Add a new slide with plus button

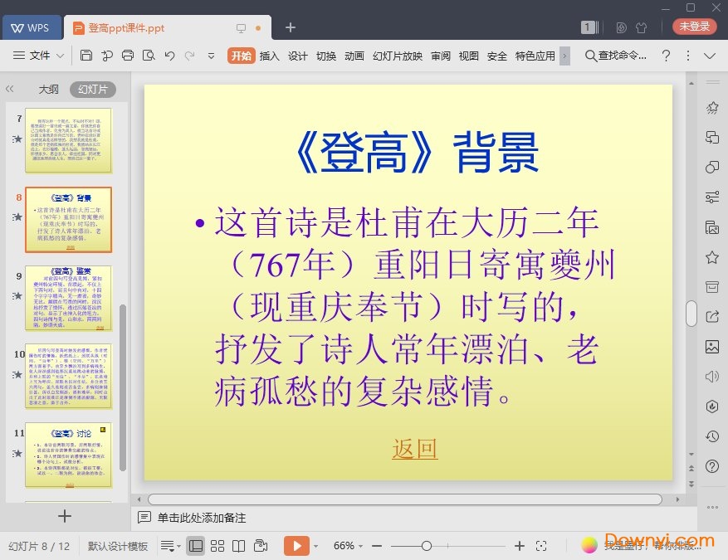pyautogui.click(x=65, y=516)
